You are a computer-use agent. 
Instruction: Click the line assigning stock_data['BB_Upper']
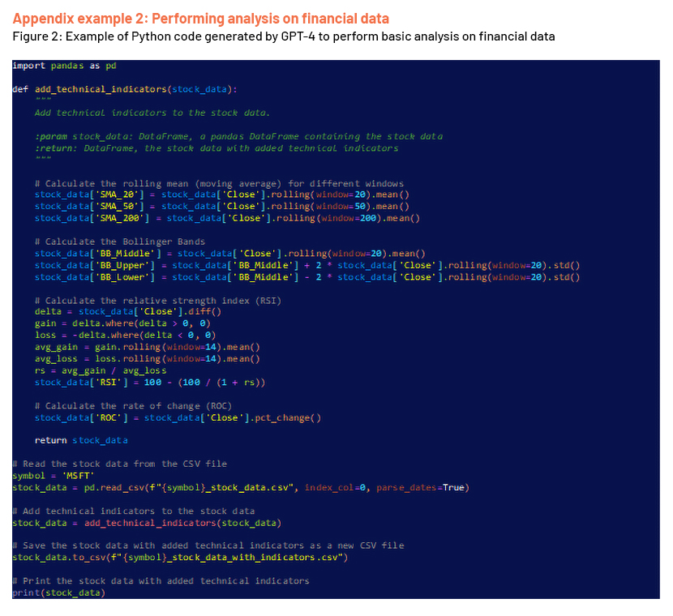pos(307,266)
